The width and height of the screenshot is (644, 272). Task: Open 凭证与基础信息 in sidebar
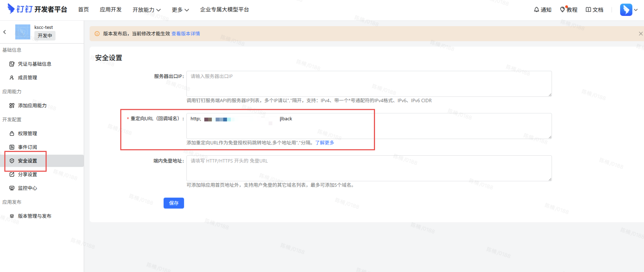coord(34,64)
